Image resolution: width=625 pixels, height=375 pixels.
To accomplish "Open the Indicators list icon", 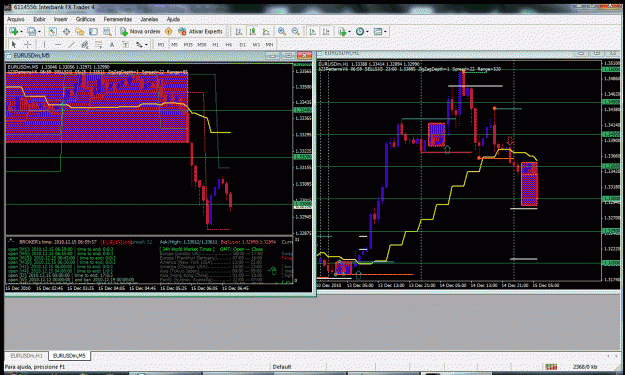I will click(x=342, y=31).
